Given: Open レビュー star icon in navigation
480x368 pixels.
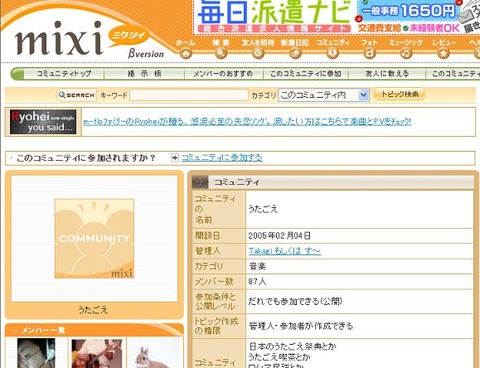Looking at the screenshot, I should [x=443, y=53].
